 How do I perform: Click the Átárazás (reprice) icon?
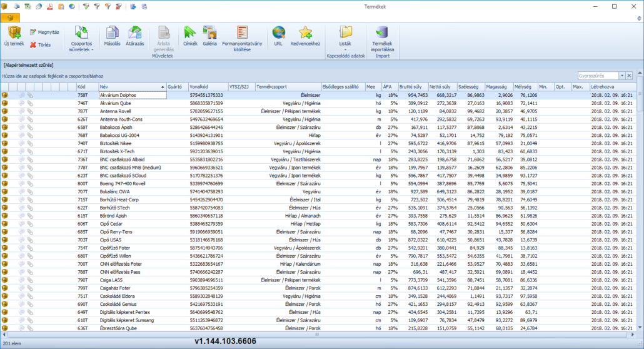coord(134,33)
